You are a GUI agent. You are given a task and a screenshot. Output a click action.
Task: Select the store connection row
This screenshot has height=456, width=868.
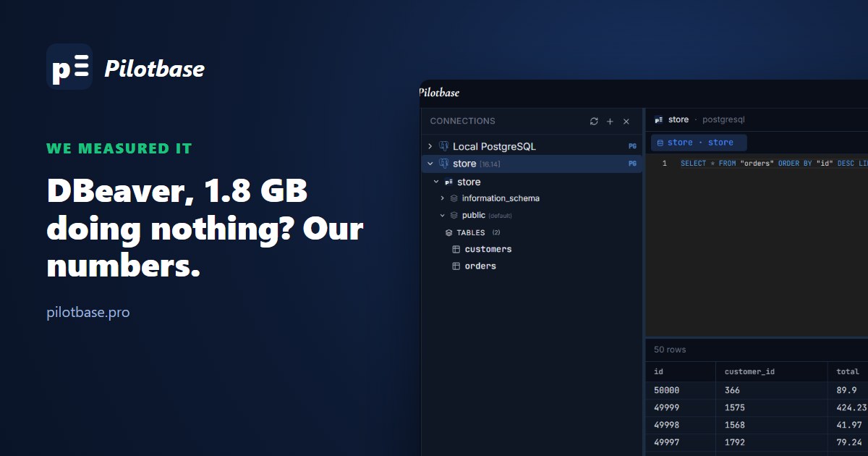pos(532,164)
